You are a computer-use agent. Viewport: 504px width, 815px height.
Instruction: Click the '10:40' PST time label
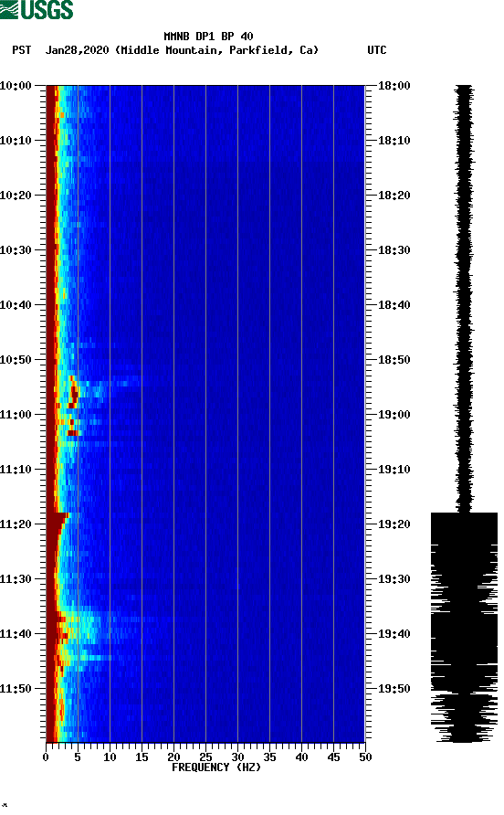coord(16,305)
